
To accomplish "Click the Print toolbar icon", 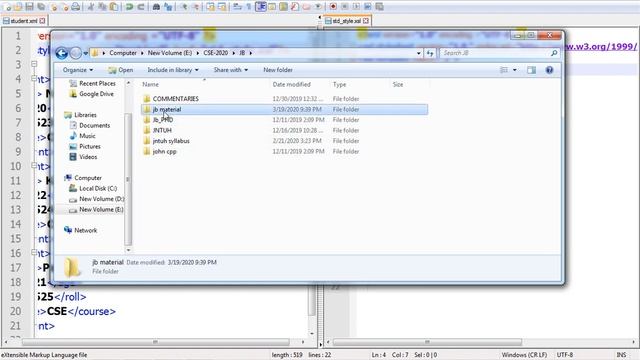I will (76, 7).
